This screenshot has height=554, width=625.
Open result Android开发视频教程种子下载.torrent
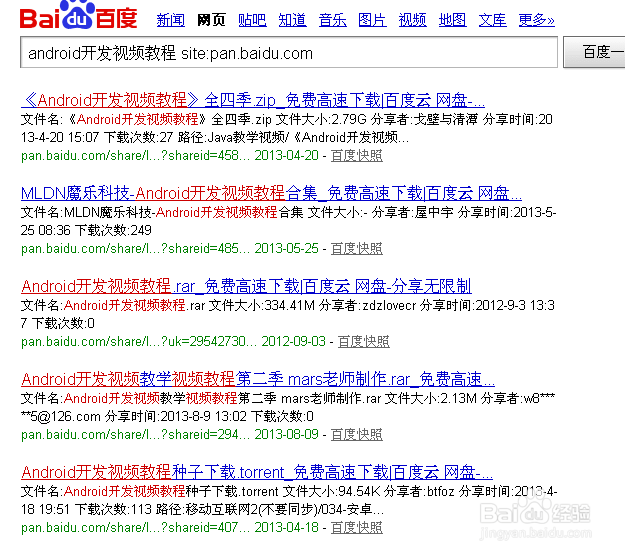click(257, 472)
